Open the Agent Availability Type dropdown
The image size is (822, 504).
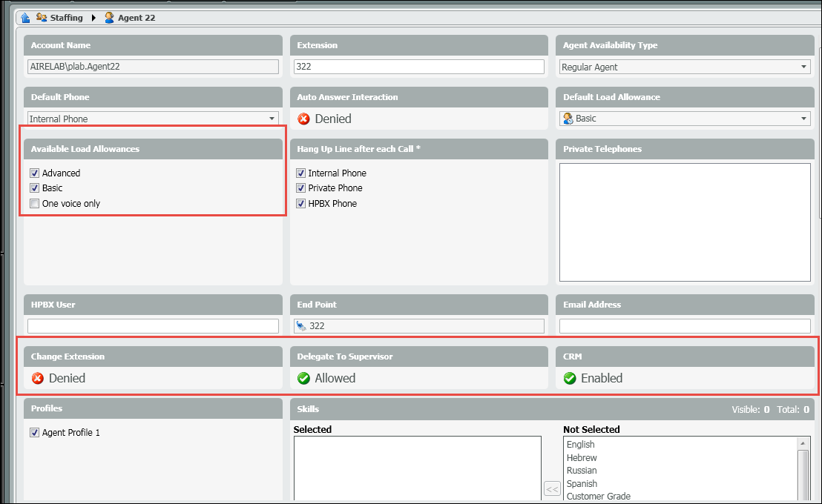(804, 67)
